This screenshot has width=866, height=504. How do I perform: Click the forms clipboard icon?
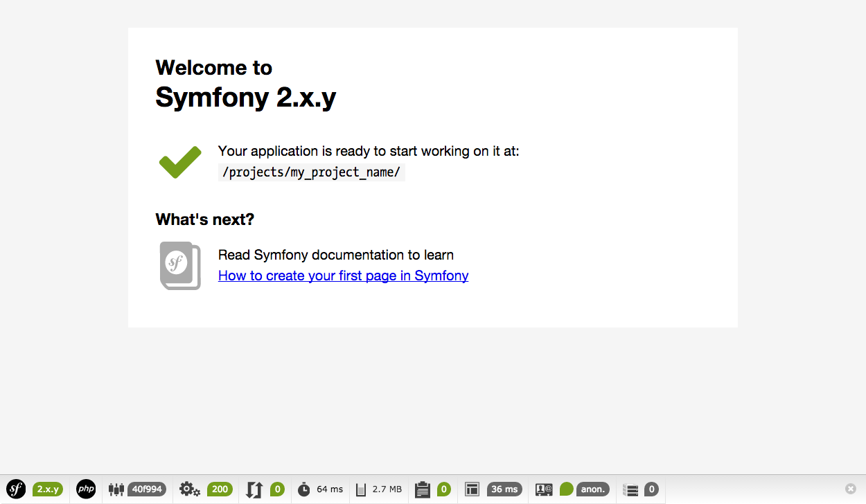423,489
